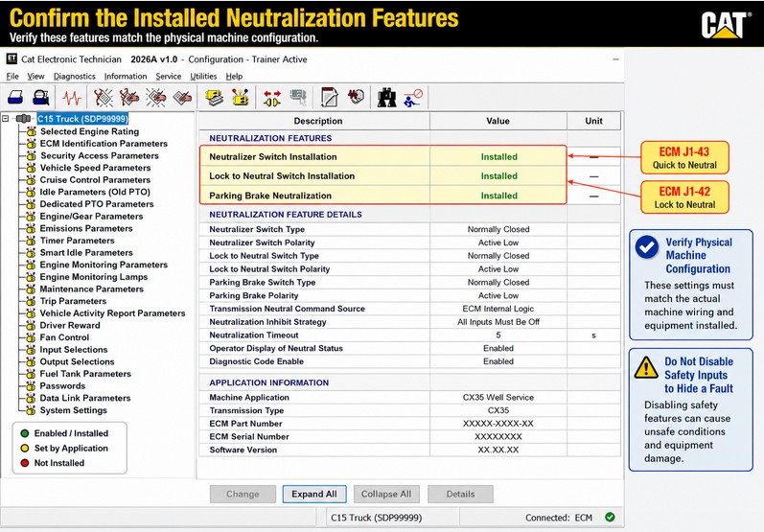Collapse the C15 Truck tree node
This screenshot has width=764, height=532.
coord(6,119)
